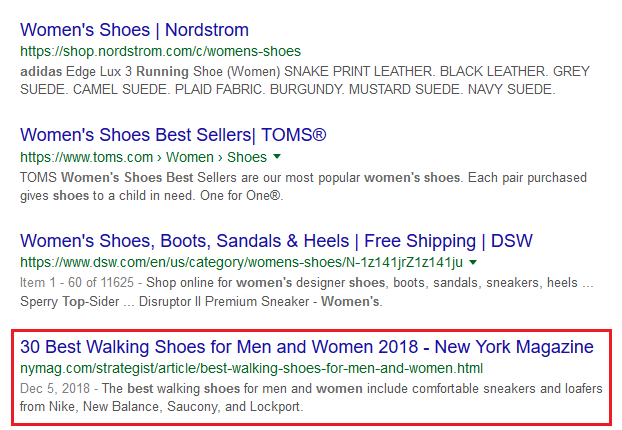622x430 pixels.
Task: Open the Women's Shoes | Nordstrom result
Action: pos(134,30)
